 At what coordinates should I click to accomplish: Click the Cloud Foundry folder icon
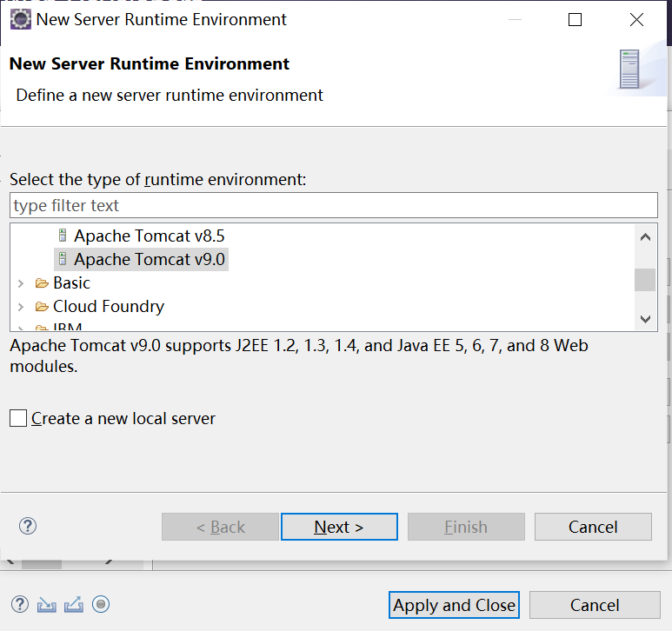pyautogui.click(x=42, y=307)
